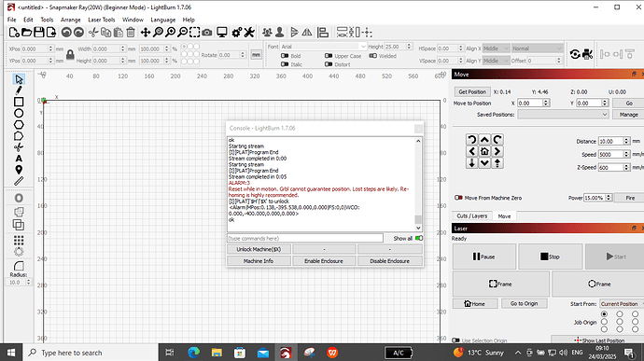
Task: Open the Start From dropdown
Action: tap(622, 304)
